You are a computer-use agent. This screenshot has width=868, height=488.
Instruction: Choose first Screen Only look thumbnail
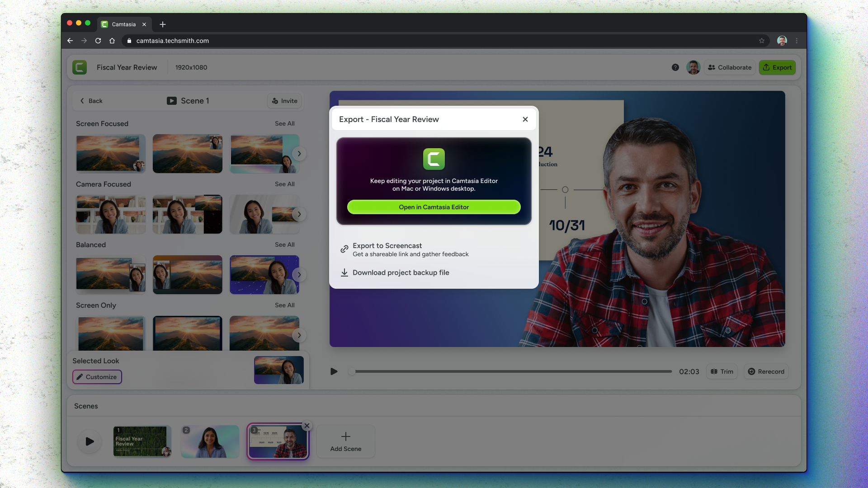pos(111,333)
